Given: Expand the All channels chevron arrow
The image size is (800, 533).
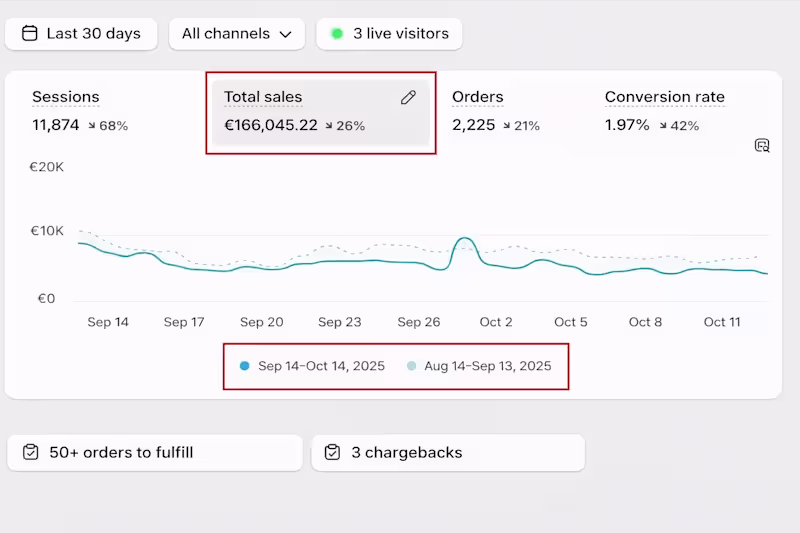Looking at the screenshot, I should click(286, 35).
